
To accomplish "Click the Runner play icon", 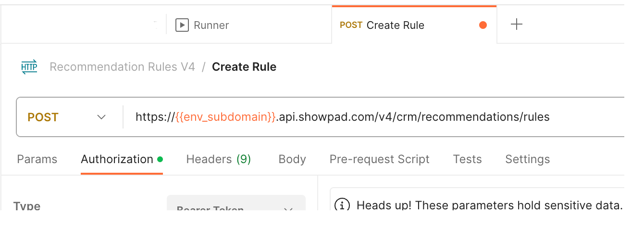I will click(x=182, y=25).
